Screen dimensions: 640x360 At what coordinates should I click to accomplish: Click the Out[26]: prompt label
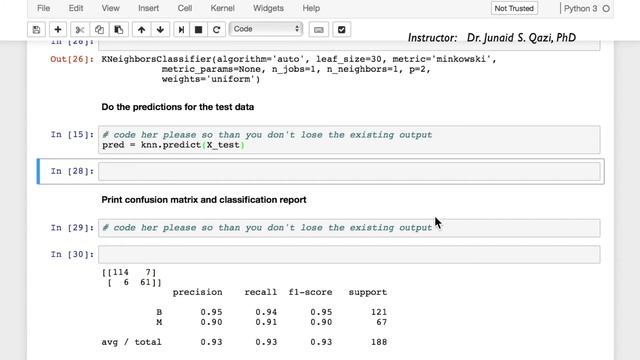[x=72, y=59]
